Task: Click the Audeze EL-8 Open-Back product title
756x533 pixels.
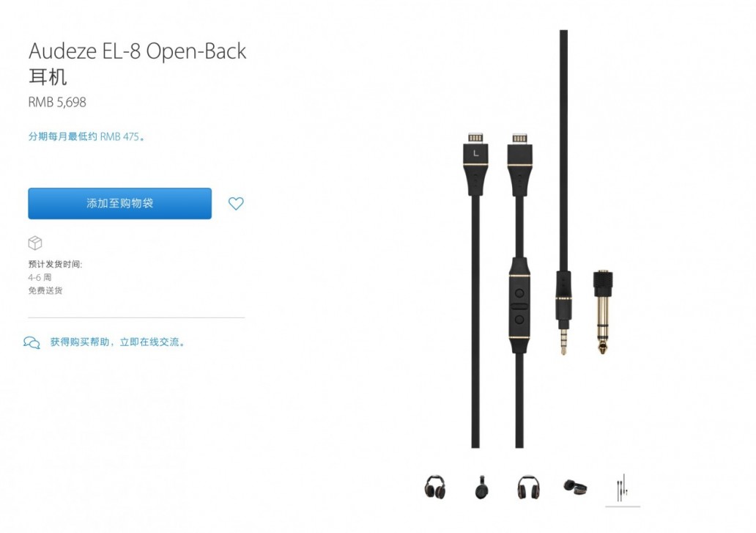Action: (138, 51)
